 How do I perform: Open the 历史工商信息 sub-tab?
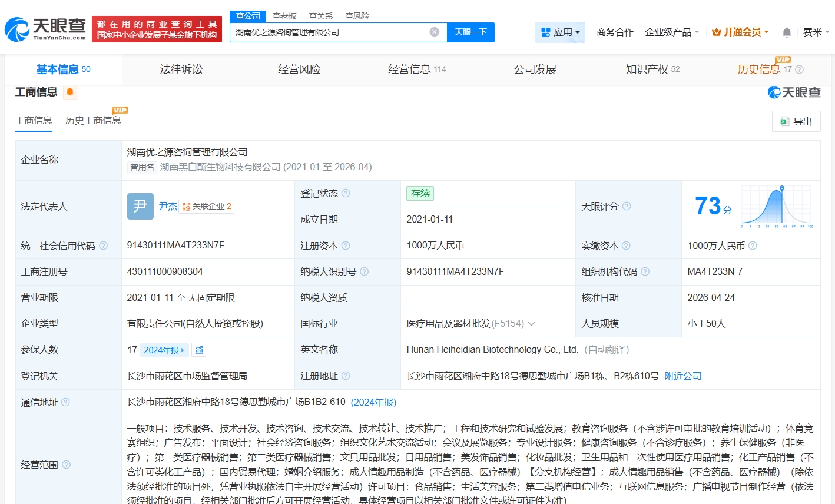point(93,120)
